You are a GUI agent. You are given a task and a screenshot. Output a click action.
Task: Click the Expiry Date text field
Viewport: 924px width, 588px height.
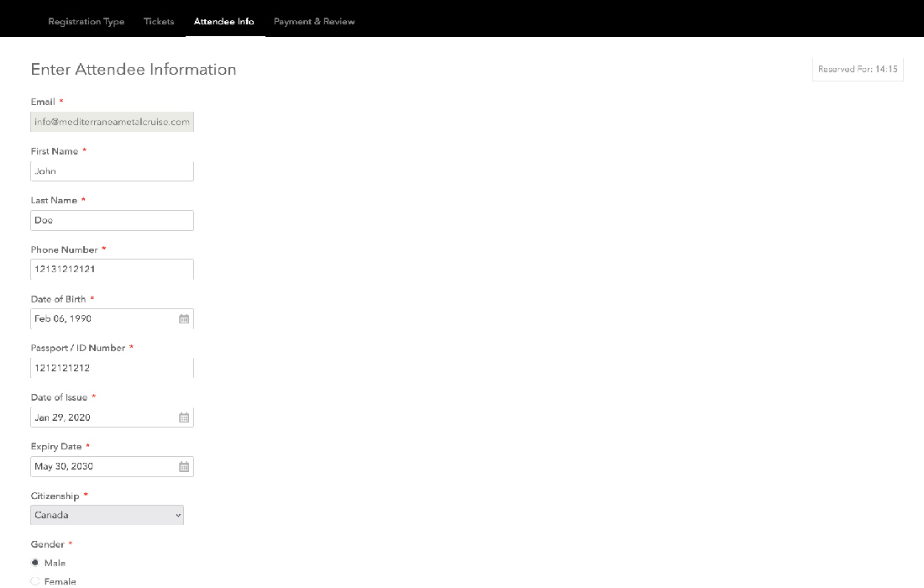coord(101,467)
